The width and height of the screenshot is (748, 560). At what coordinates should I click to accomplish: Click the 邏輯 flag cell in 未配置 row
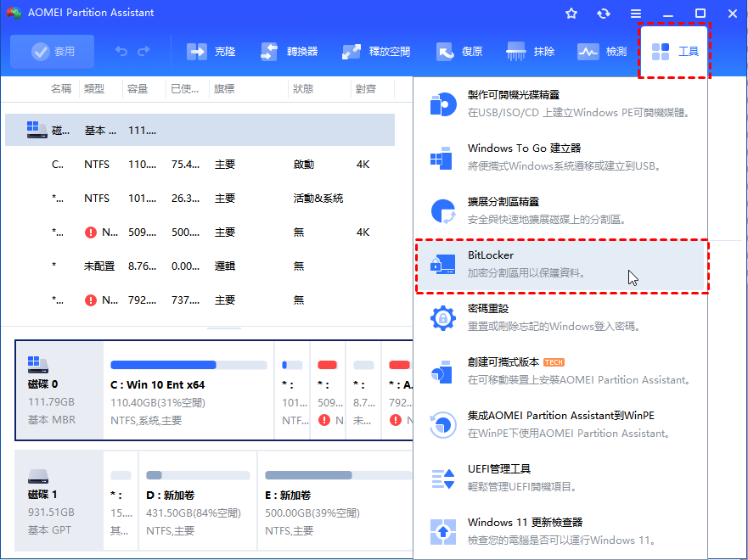tap(224, 266)
